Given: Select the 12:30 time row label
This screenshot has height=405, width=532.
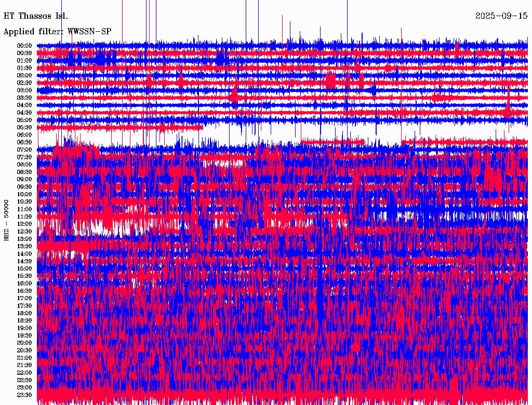Looking at the screenshot, I should 24,232.
